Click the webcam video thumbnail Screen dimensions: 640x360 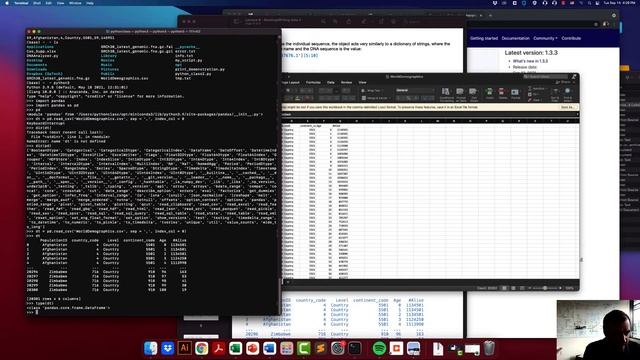coord(598,330)
